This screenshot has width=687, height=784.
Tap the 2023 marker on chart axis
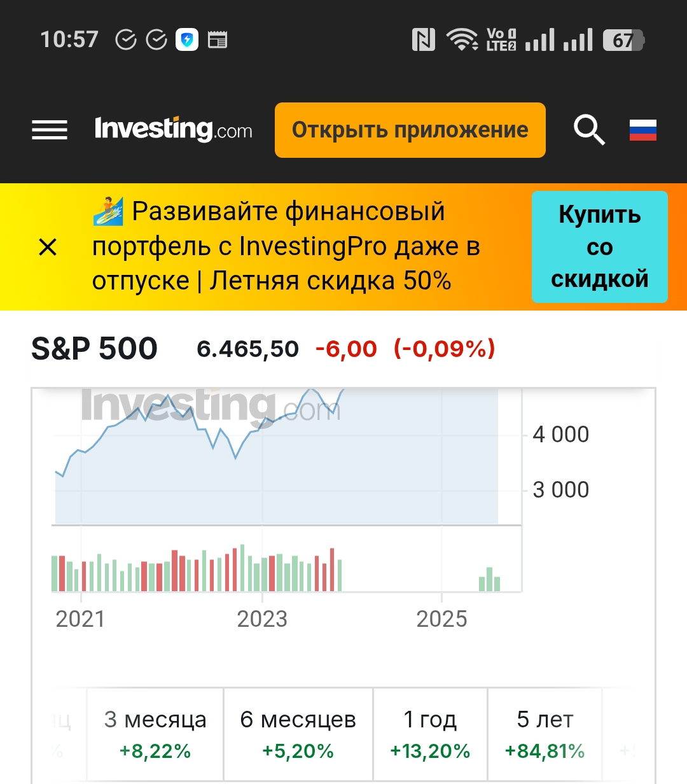[x=262, y=619]
